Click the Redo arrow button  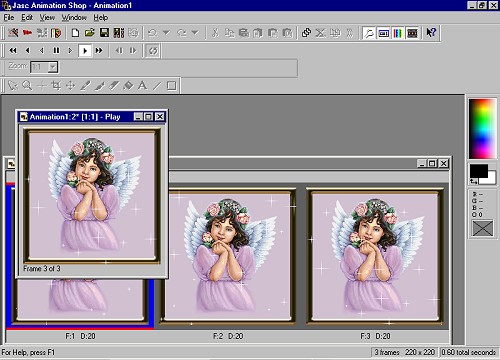[182, 33]
